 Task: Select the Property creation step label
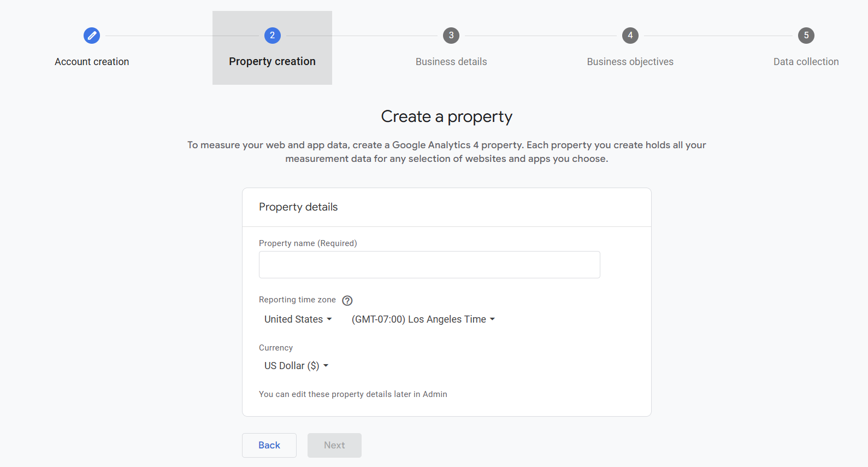pos(272,61)
